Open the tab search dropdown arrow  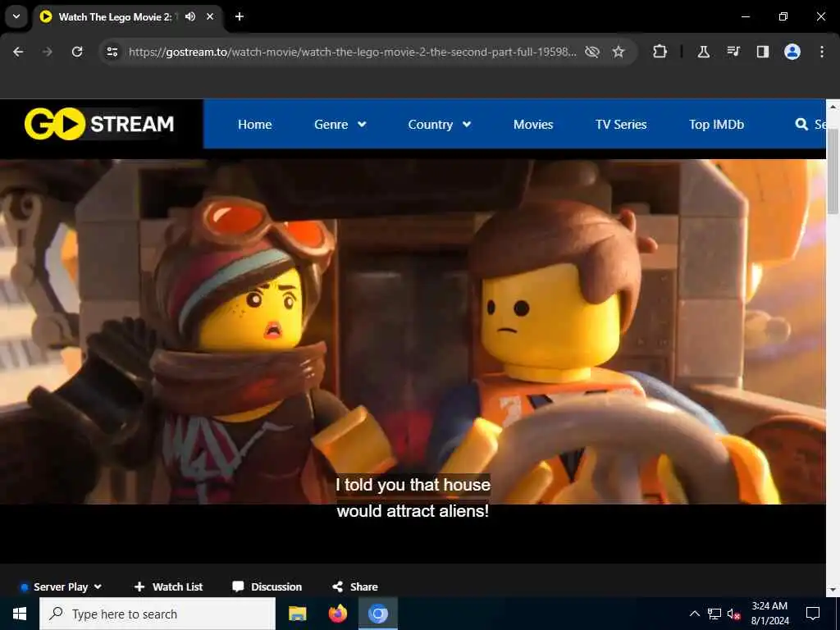tap(16, 16)
